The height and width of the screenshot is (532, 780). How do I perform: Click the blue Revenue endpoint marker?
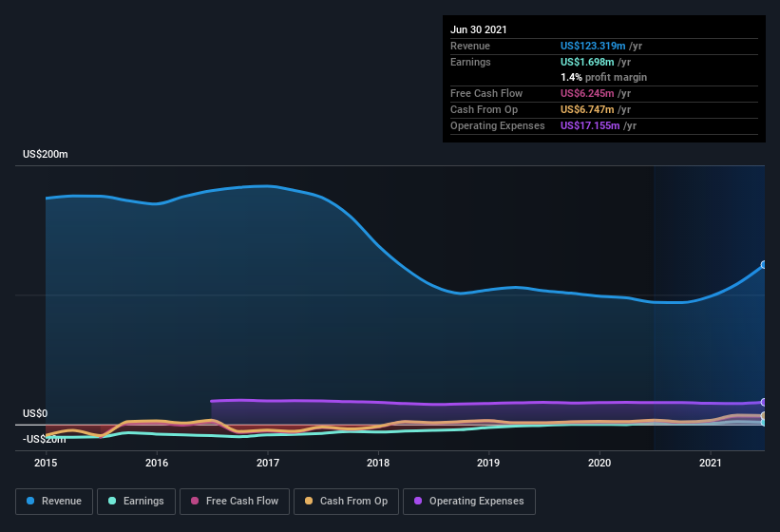click(x=764, y=264)
